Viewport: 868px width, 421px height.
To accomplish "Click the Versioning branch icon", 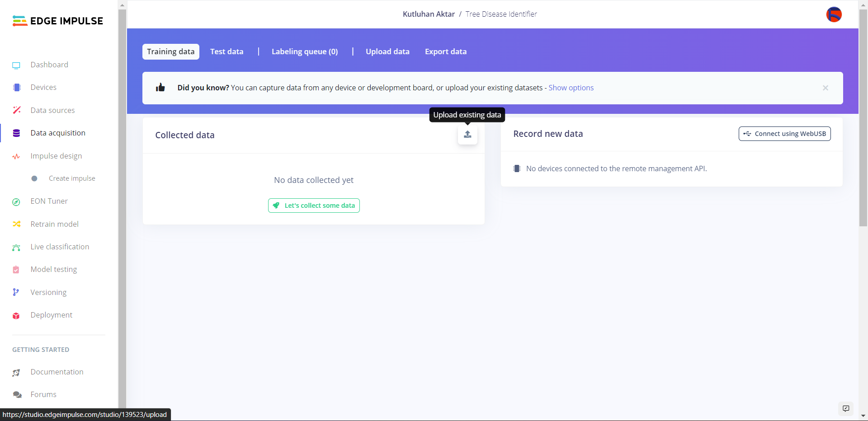I will [16, 292].
